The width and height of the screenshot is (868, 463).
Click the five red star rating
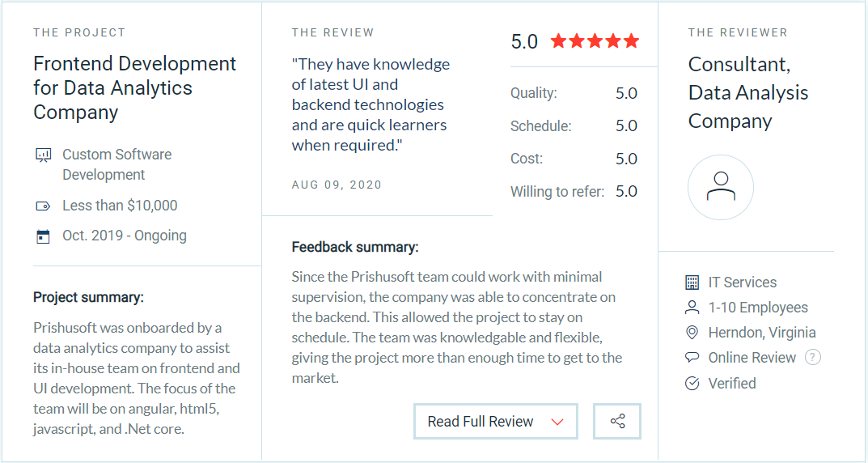(595, 41)
